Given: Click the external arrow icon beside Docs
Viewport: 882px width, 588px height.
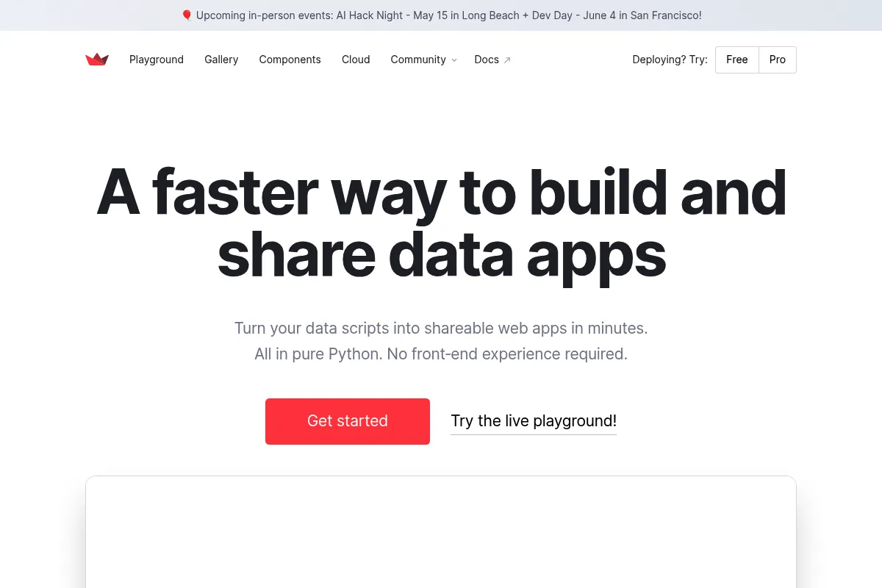Looking at the screenshot, I should point(506,60).
